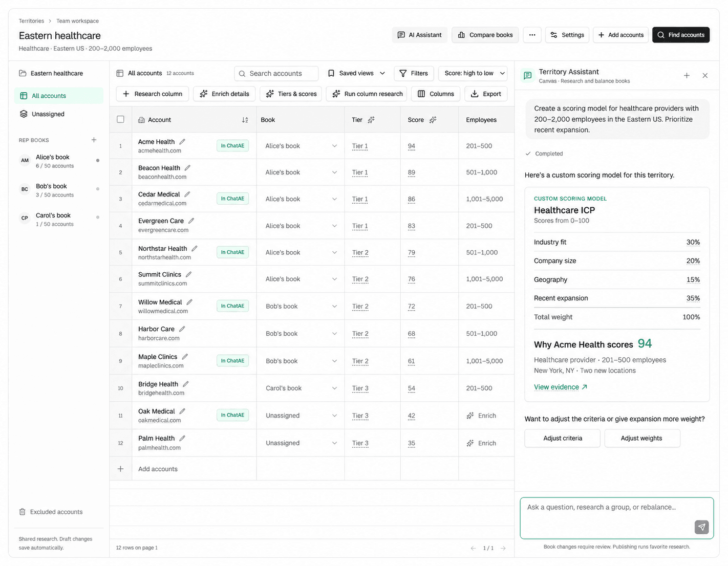
Task: Click the Adjust weights button
Action: click(x=642, y=438)
